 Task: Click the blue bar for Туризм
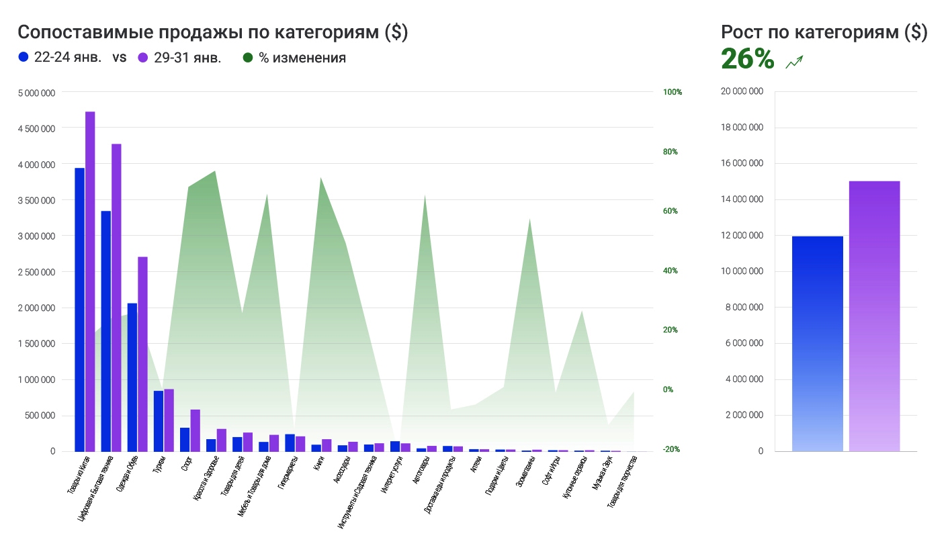[158, 421]
